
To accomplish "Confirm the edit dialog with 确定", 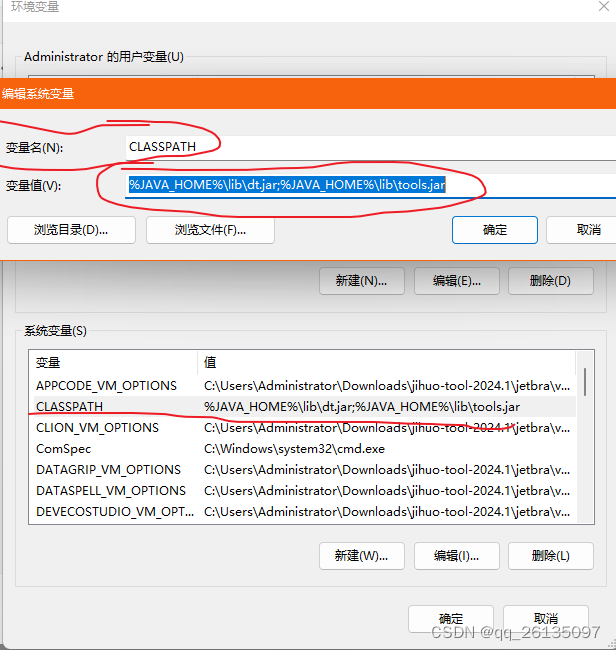I will 495,230.
